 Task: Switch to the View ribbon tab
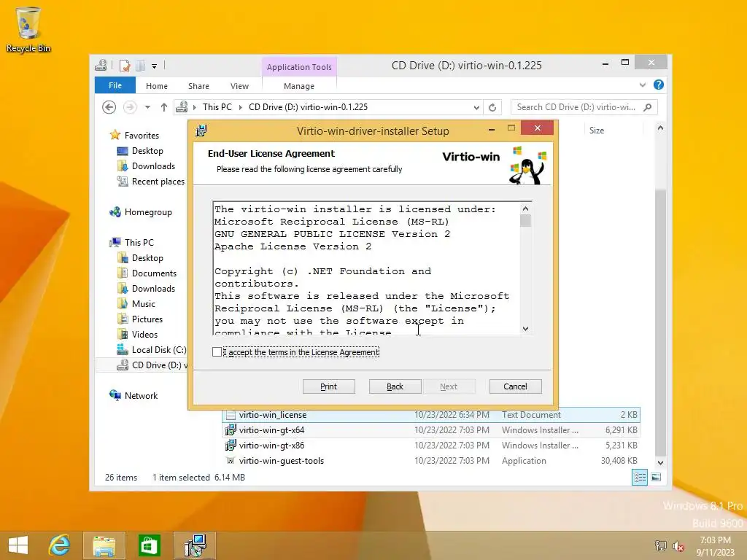pos(239,86)
